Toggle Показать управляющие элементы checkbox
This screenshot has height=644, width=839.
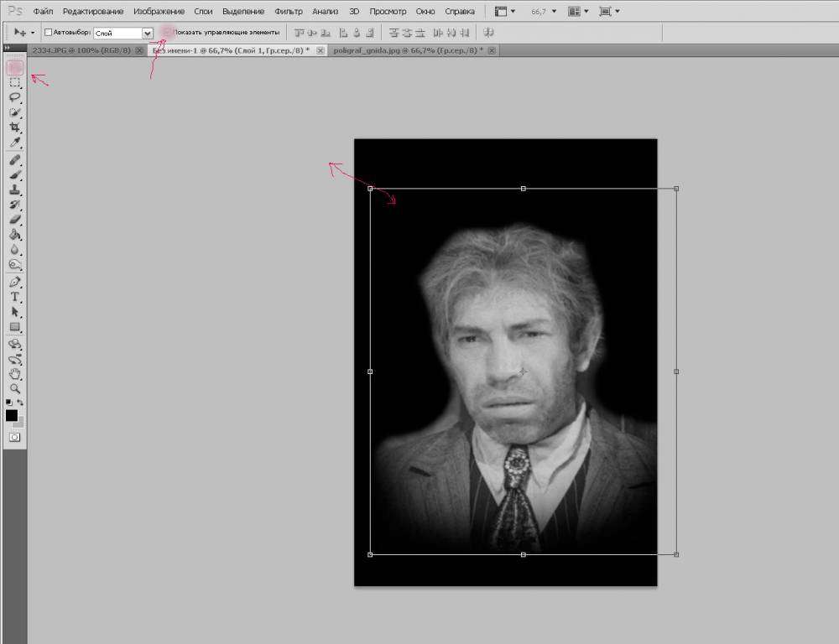(168, 33)
